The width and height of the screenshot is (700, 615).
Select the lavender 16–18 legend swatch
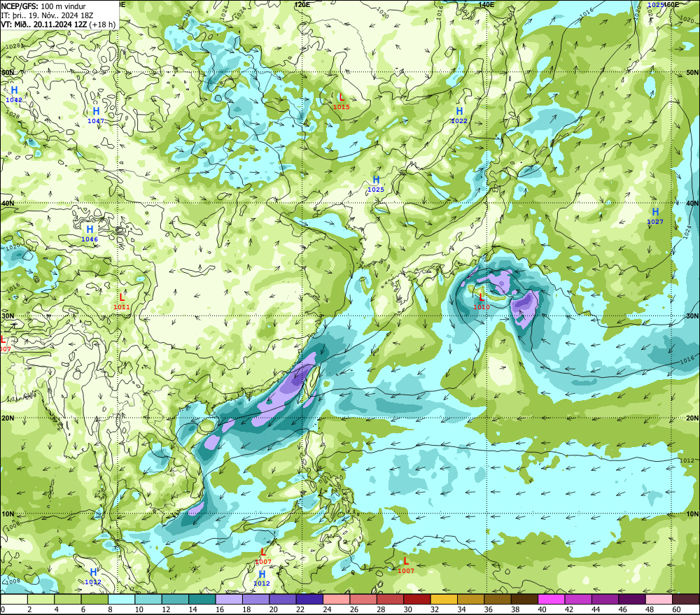[229, 599]
